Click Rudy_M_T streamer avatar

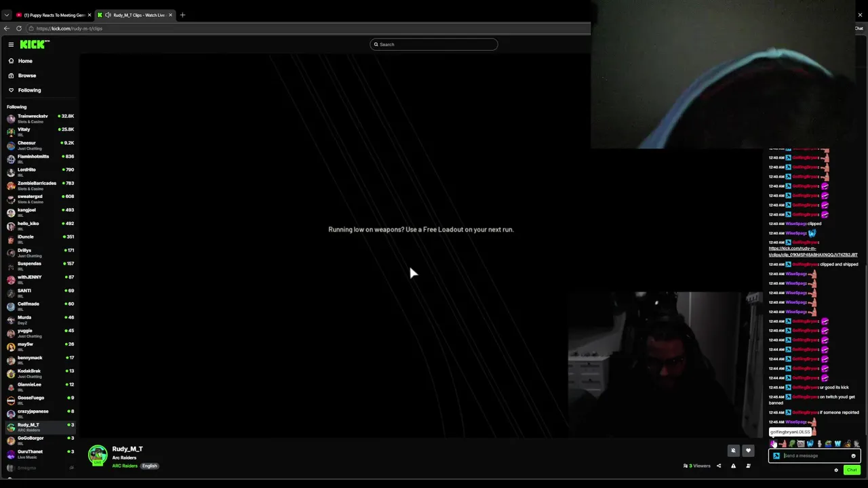pyautogui.click(x=98, y=455)
